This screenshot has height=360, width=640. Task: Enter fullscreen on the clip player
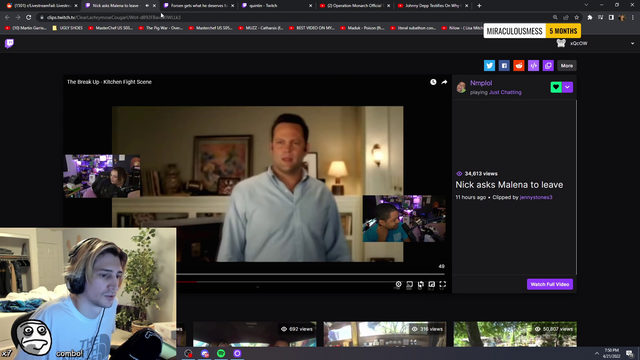442,284
